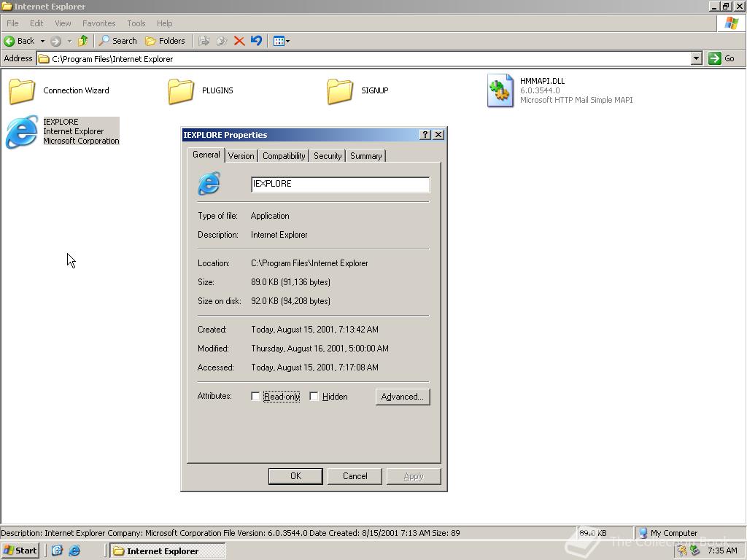
Task: Select the IEXPLORE application icon in folder
Action: point(22,132)
